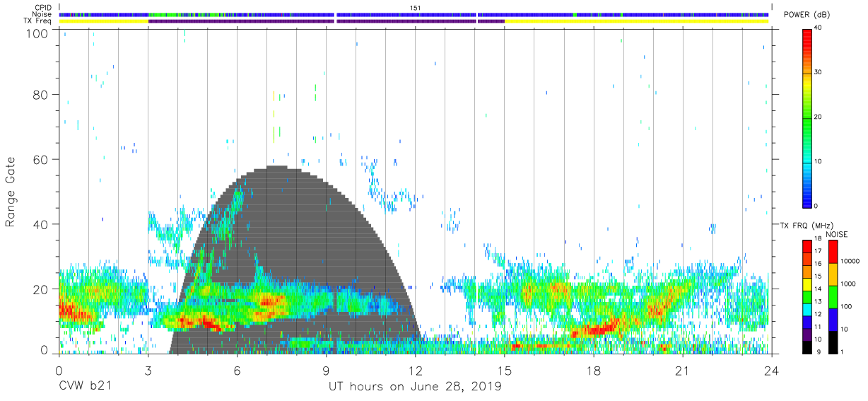Click the 80 tick on Range Gate axis
Image resolution: width=868 pixels, height=401 pixels.
click(x=41, y=94)
